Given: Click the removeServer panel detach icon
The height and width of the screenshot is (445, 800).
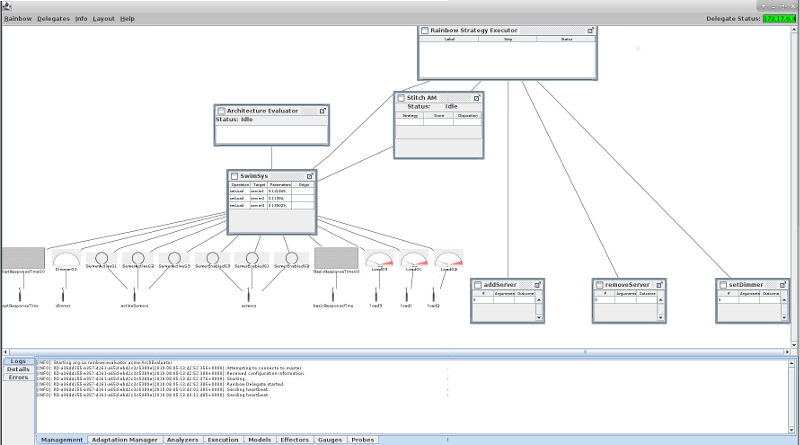Looking at the screenshot, I should pos(660,285).
